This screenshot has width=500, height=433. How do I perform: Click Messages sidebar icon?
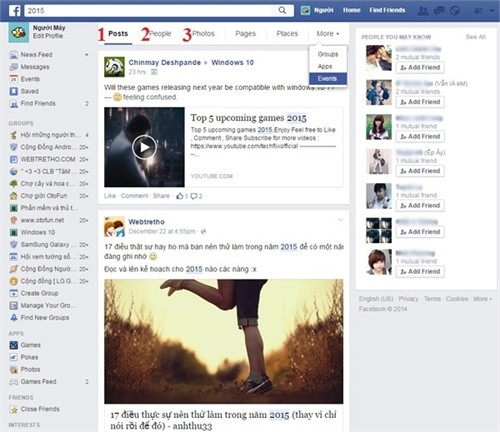(13, 67)
